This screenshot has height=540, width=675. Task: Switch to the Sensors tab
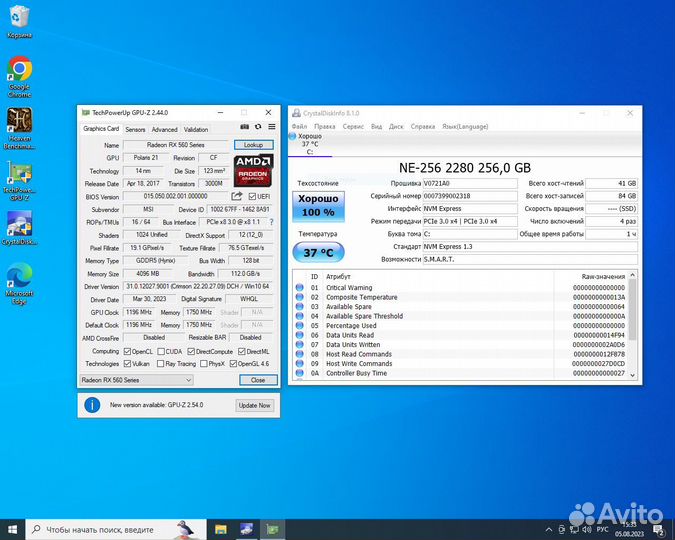(x=135, y=129)
